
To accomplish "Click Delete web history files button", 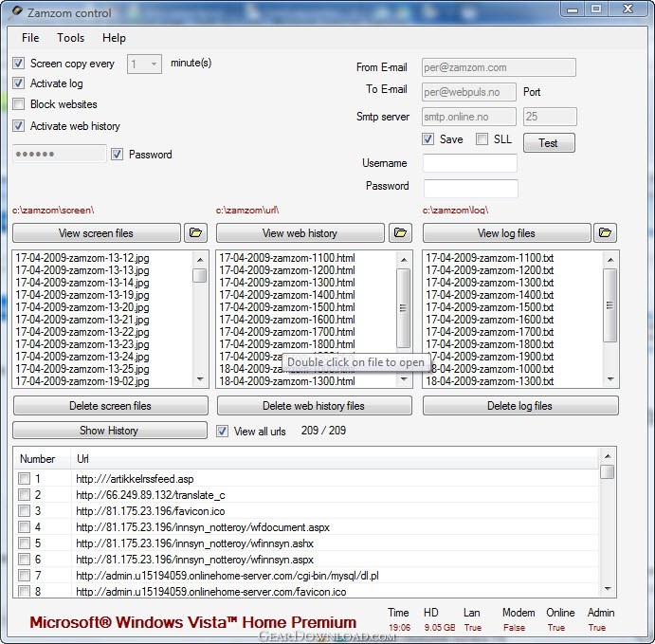I will point(314,405).
